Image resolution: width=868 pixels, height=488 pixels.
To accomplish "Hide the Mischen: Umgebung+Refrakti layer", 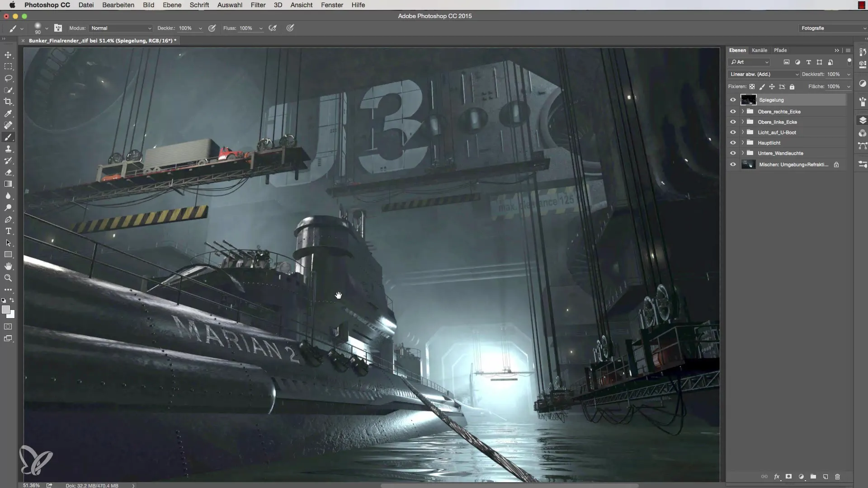I will 733,165.
